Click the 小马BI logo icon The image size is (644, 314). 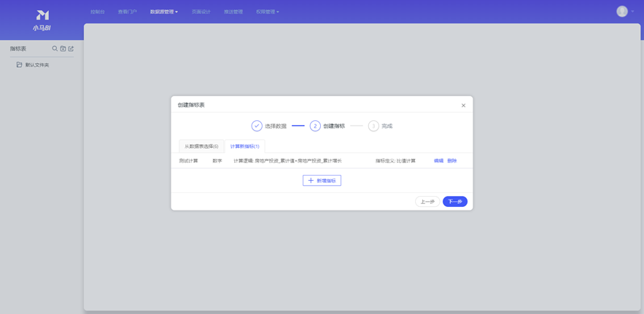[x=42, y=15]
